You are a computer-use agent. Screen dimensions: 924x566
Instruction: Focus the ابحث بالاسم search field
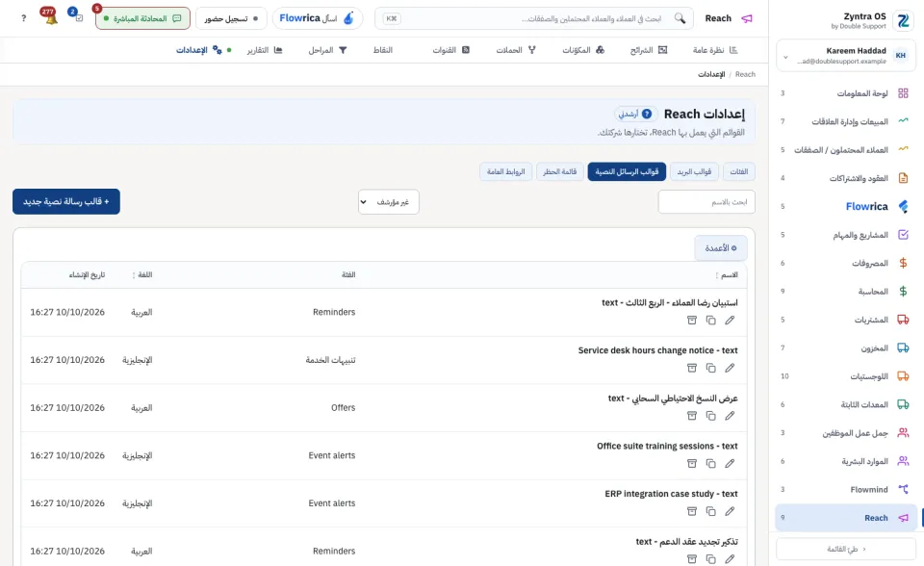tap(706, 201)
